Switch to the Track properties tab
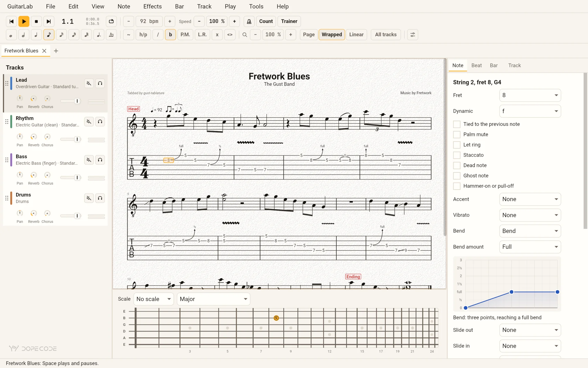Image resolution: width=588 pixels, height=368 pixels. (514, 65)
